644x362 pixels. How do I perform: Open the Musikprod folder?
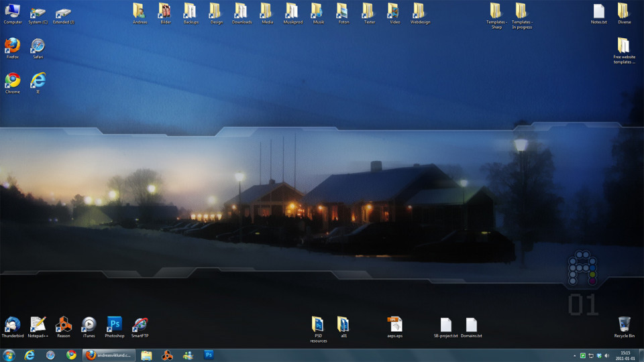292,13
